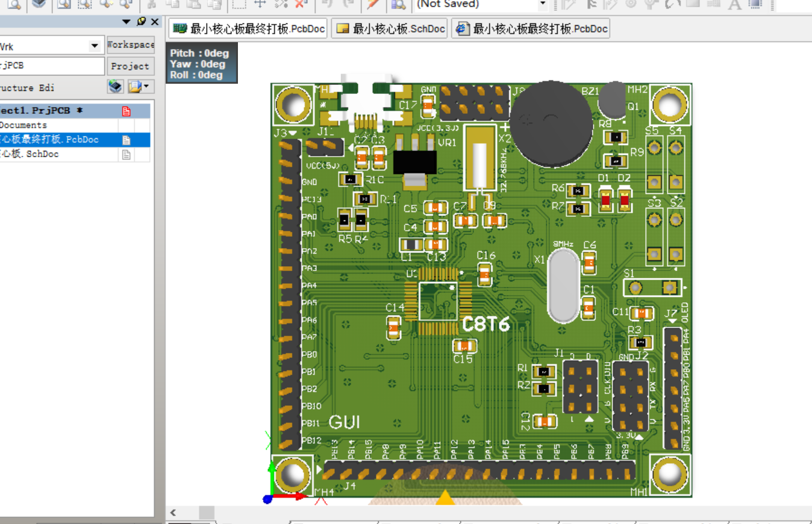Select the inductor L1 component
812x524 pixels.
411,245
